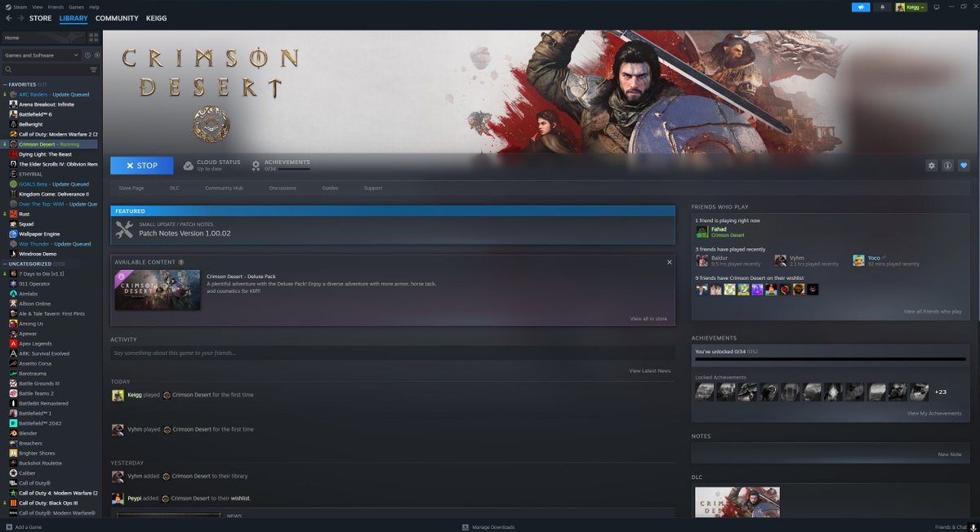Click View Latest News

(649, 370)
